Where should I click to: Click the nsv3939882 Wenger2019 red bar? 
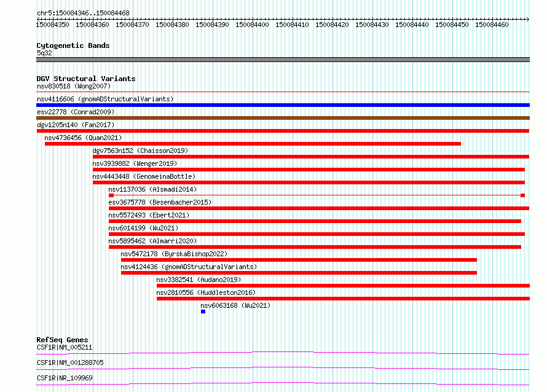pyautogui.click(x=309, y=170)
